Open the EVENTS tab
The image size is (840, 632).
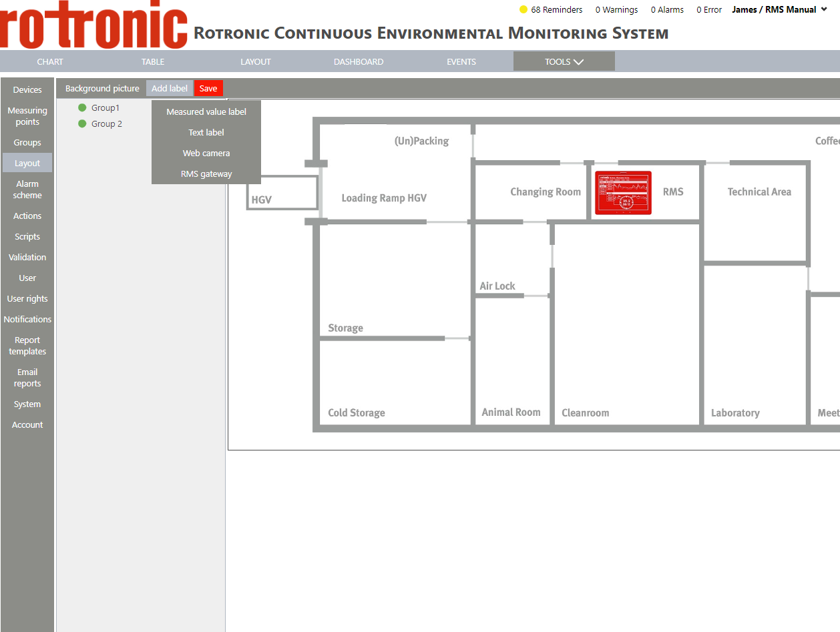461,61
